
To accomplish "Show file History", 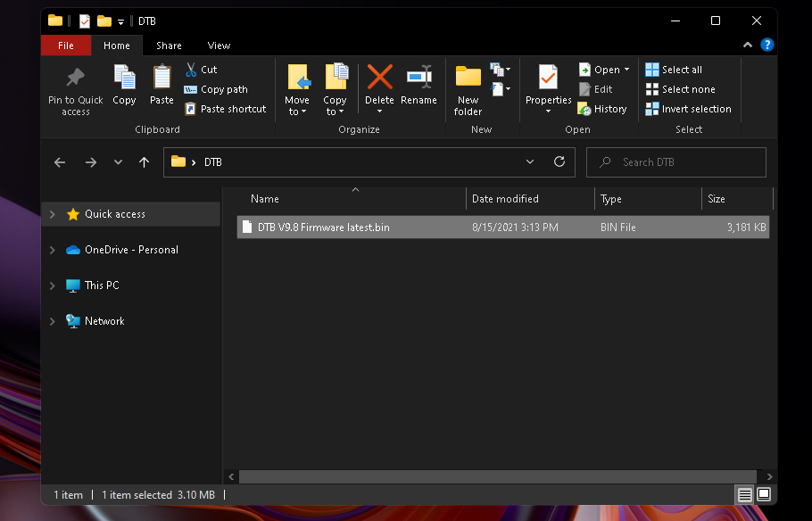I will point(602,109).
